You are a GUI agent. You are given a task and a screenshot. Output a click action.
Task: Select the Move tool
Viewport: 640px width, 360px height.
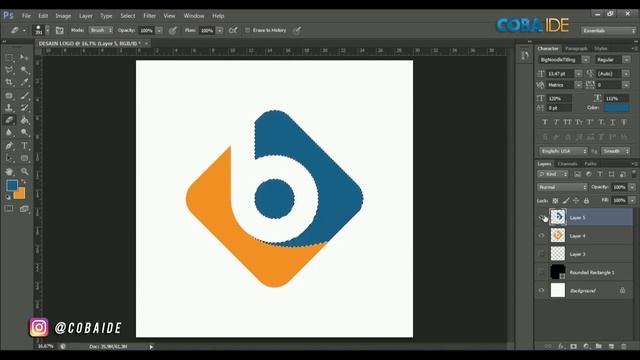click(x=24, y=58)
